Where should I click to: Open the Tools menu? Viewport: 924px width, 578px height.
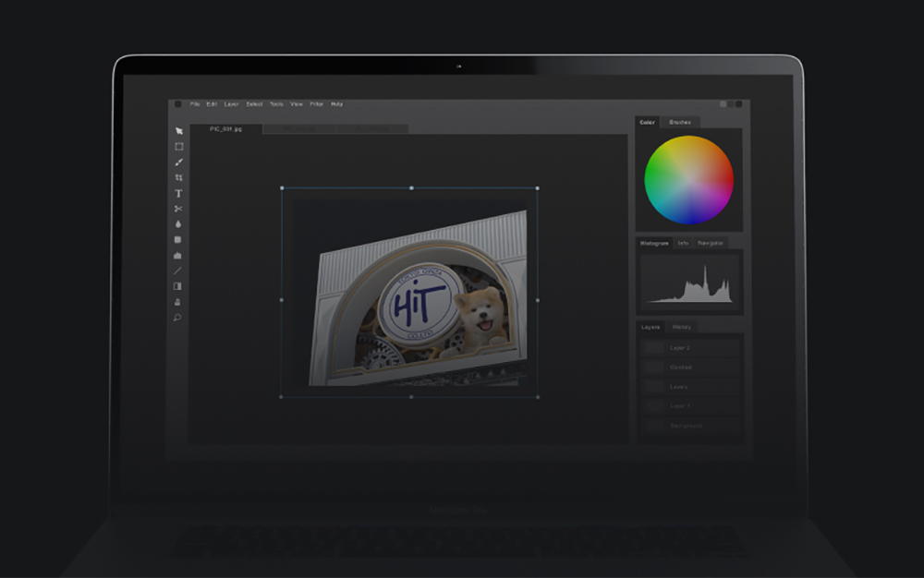[276, 104]
